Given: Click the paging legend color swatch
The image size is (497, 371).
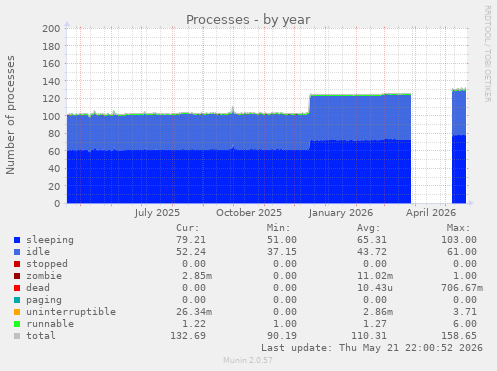Looking at the screenshot, I should click(x=17, y=300).
